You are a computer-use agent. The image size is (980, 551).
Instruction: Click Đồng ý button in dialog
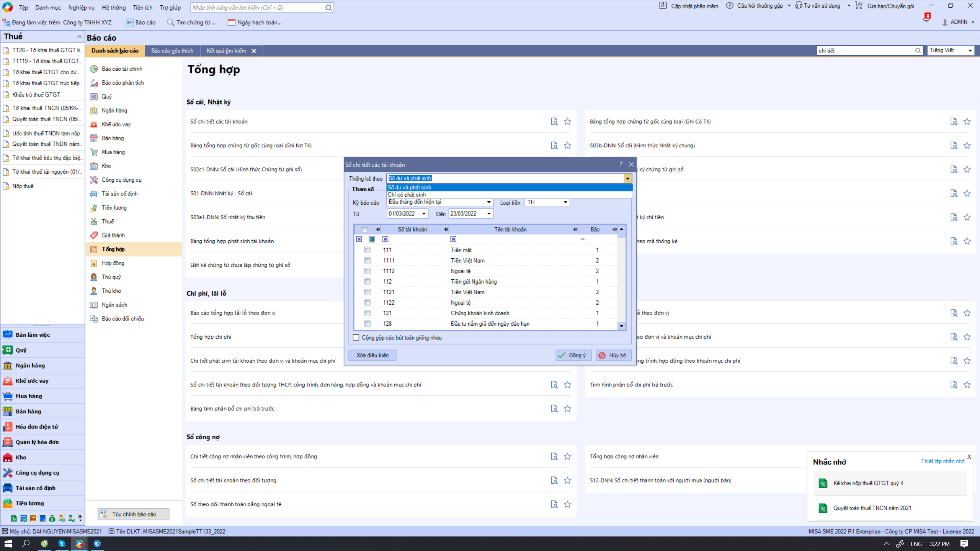[573, 355]
